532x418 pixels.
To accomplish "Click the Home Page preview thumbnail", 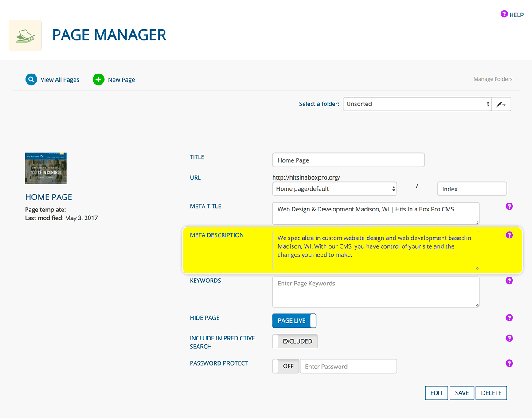I will pyautogui.click(x=46, y=168).
